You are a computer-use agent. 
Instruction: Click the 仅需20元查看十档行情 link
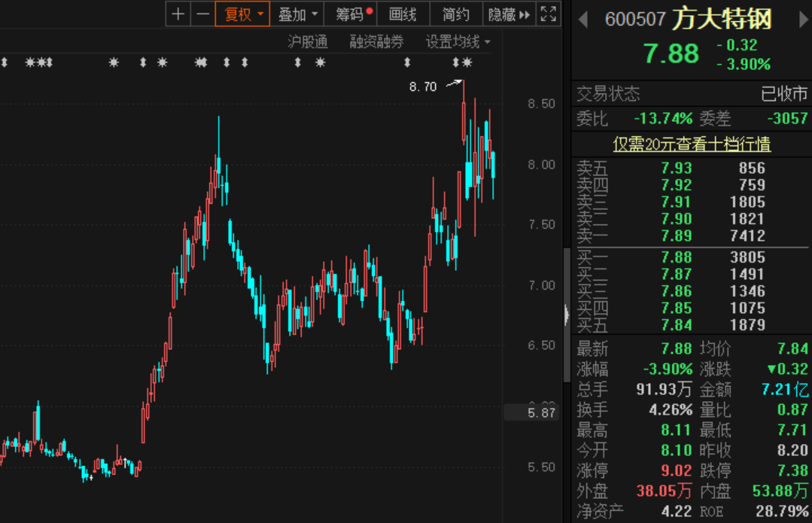tap(692, 144)
